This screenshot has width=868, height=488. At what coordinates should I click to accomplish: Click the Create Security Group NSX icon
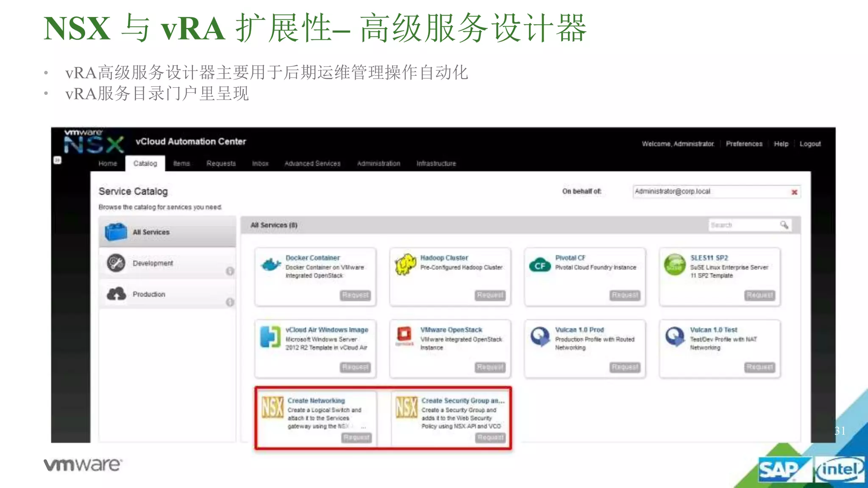click(406, 408)
